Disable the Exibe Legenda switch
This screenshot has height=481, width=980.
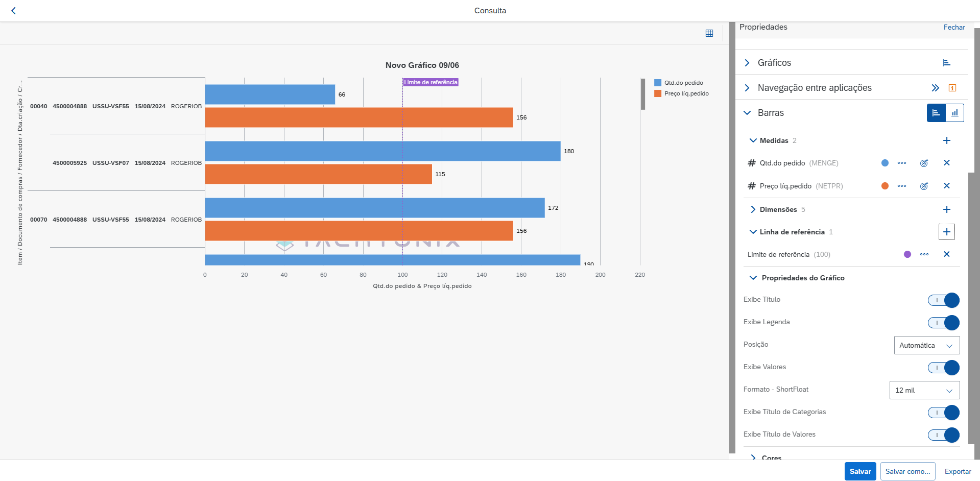click(943, 323)
